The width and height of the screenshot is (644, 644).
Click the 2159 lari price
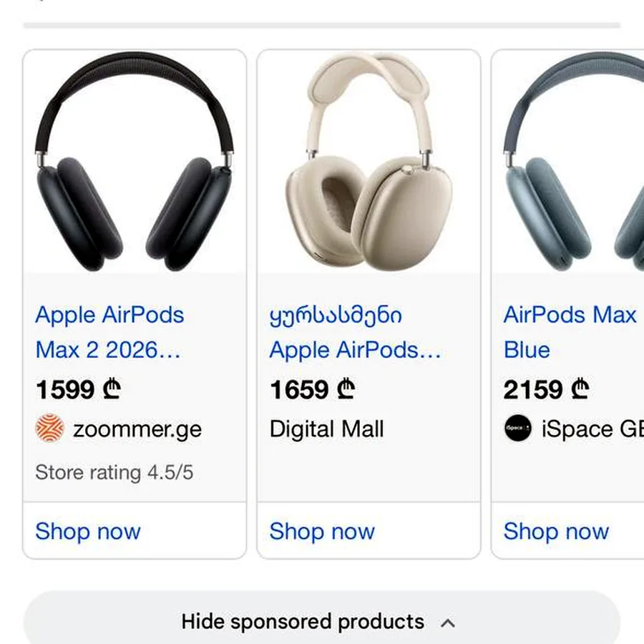[546, 389]
